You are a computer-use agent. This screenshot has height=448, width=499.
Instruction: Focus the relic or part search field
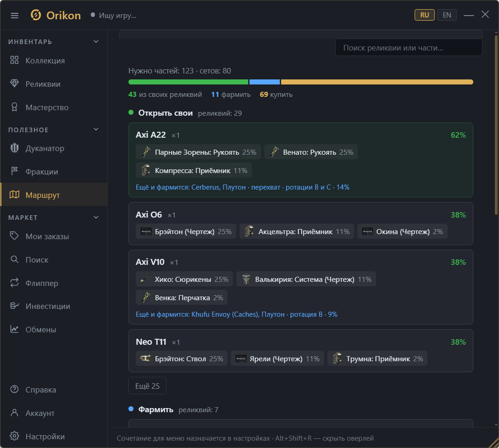click(409, 48)
